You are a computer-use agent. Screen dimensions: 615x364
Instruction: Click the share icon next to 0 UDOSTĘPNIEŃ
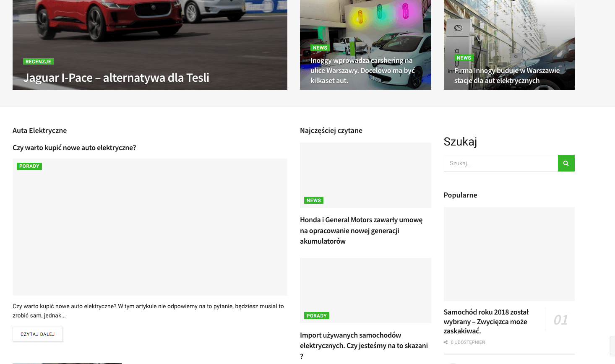pos(446,343)
